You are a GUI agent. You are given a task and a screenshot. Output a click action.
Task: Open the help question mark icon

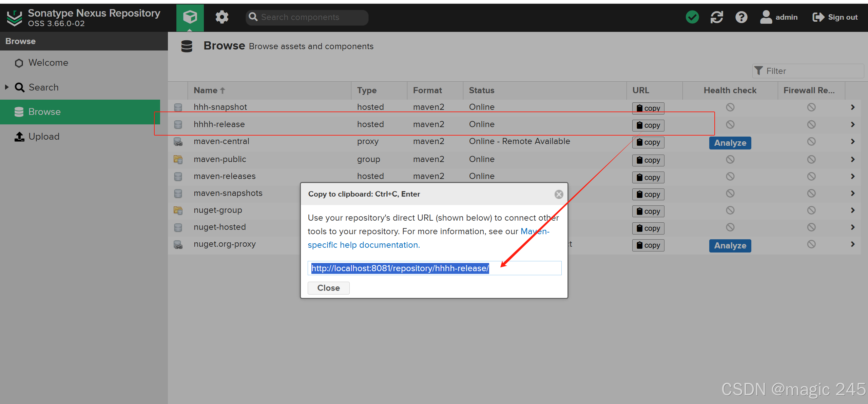(741, 17)
